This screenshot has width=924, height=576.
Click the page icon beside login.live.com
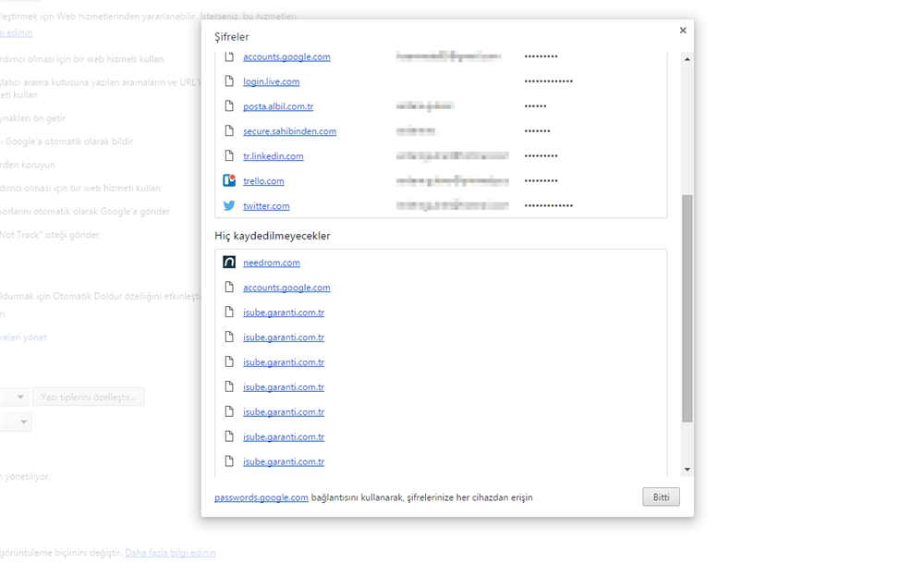click(229, 81)
